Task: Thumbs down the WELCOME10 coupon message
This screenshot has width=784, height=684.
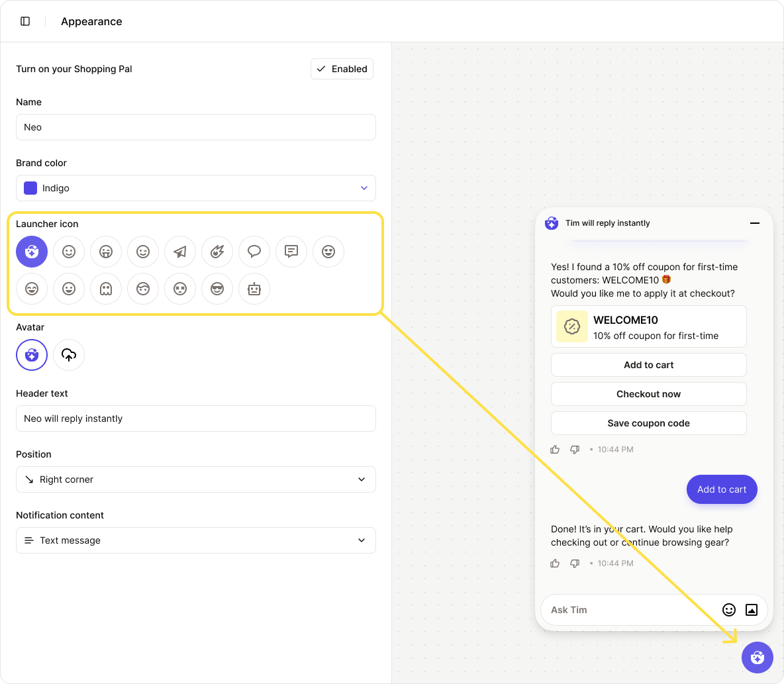Action: pyautogui.click(x=575, y=450)
